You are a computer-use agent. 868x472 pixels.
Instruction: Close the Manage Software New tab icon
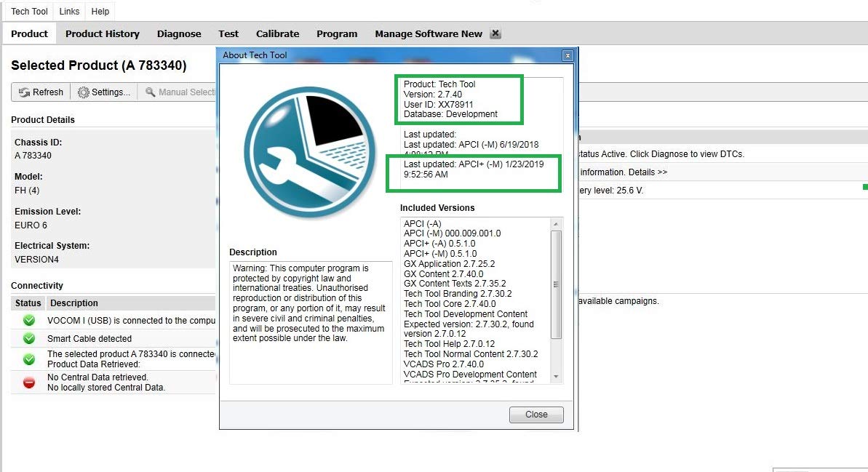tap(495, 33)
